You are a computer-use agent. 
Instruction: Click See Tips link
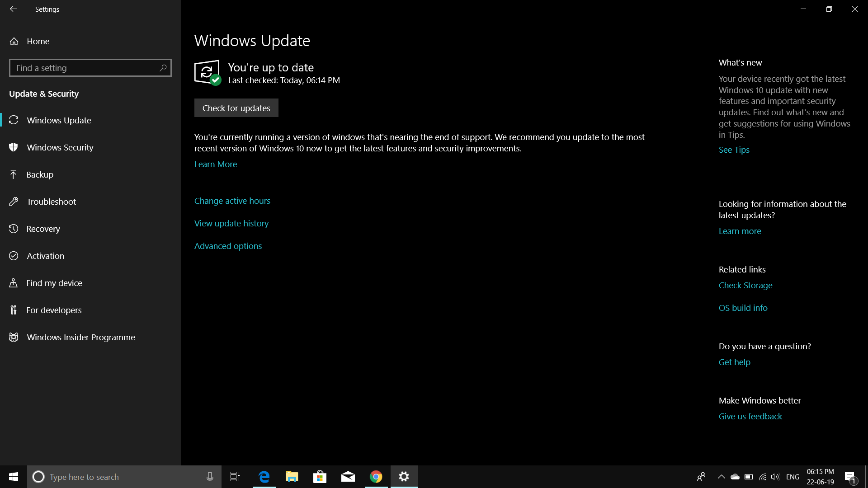click(734, 150)
